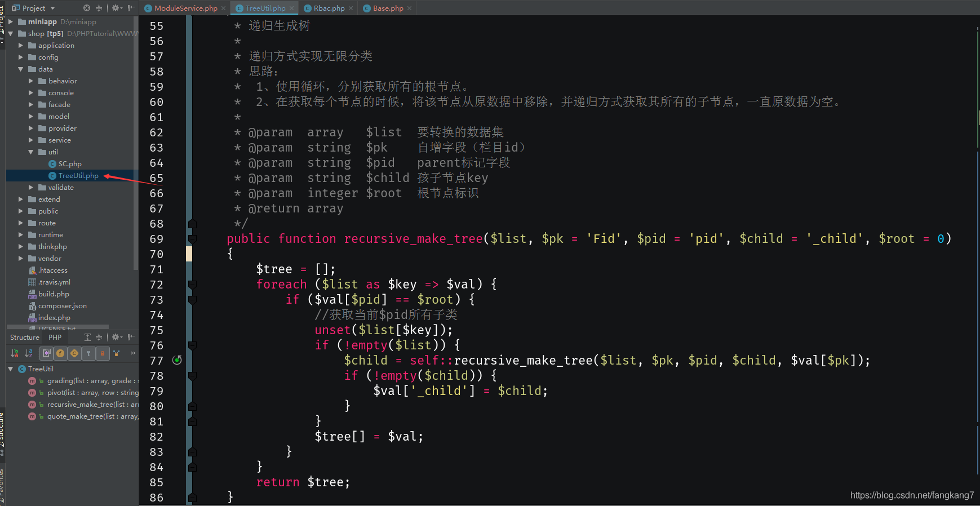Close the ModuleService.php tab
The height and width of the screenshot is (506, 980).
tap(223, 8)
